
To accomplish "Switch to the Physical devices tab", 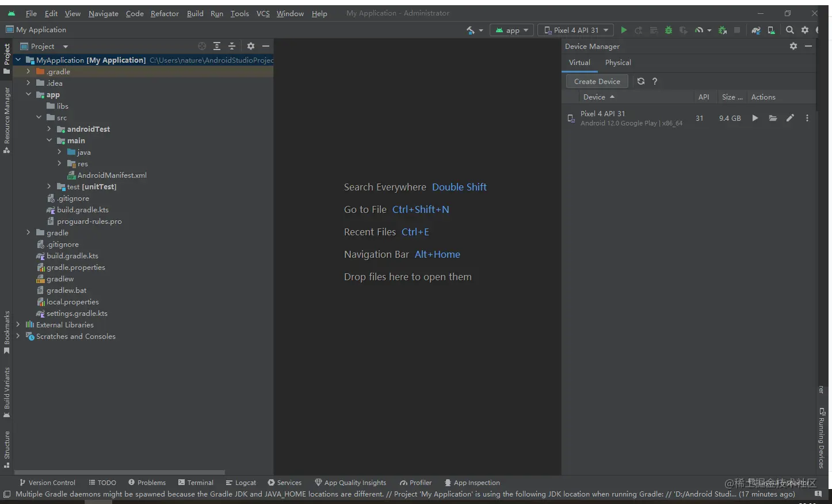I will [x=618, y=62].
